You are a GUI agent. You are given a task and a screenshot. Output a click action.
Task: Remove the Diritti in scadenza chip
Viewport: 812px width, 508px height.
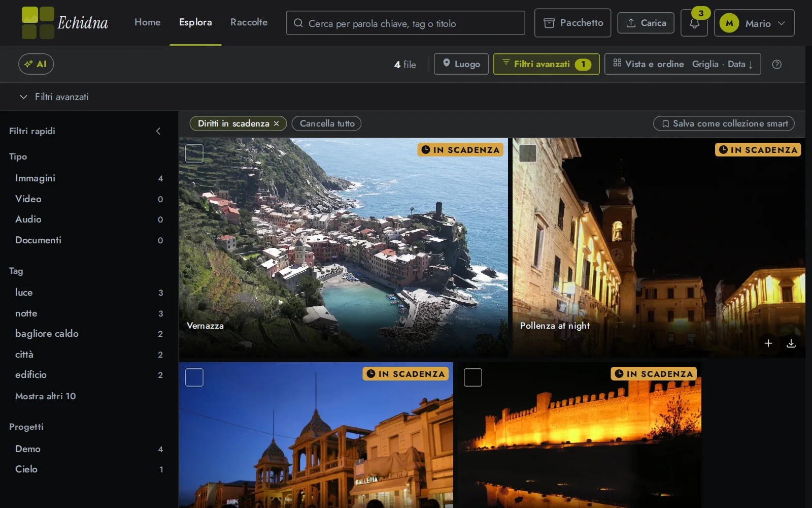click(x=276, y=123)
